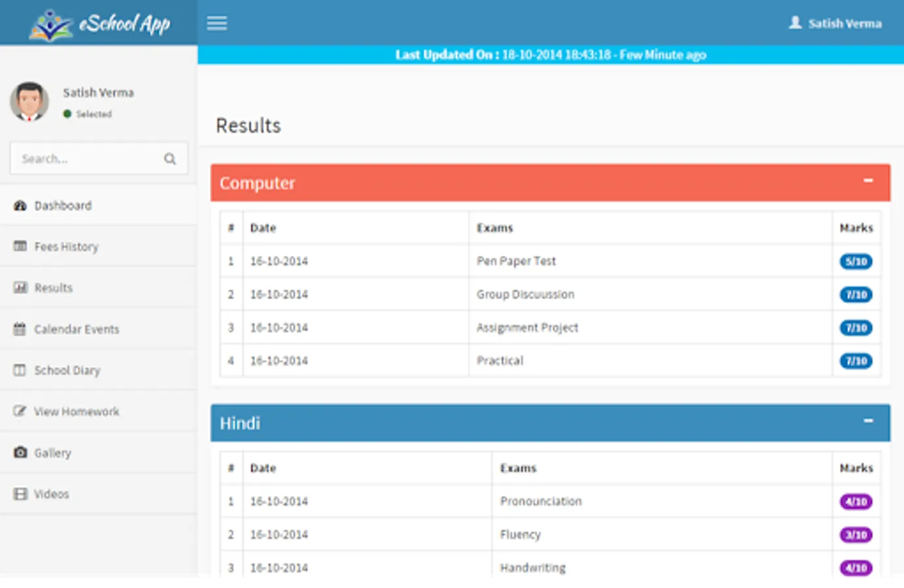Click the search magnifier icon
The width and height of the screenshot is (904, 588).
[x=169, y=158]
